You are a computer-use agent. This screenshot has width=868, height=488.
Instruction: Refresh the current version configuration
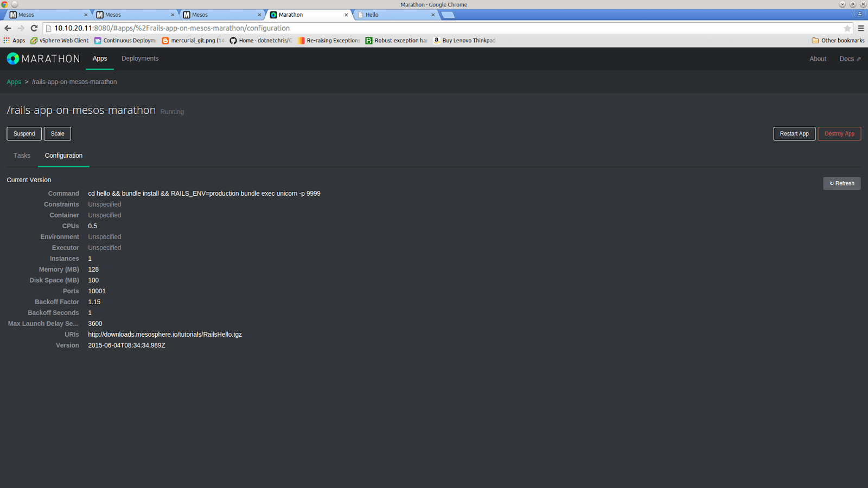(x=841, y=183)
